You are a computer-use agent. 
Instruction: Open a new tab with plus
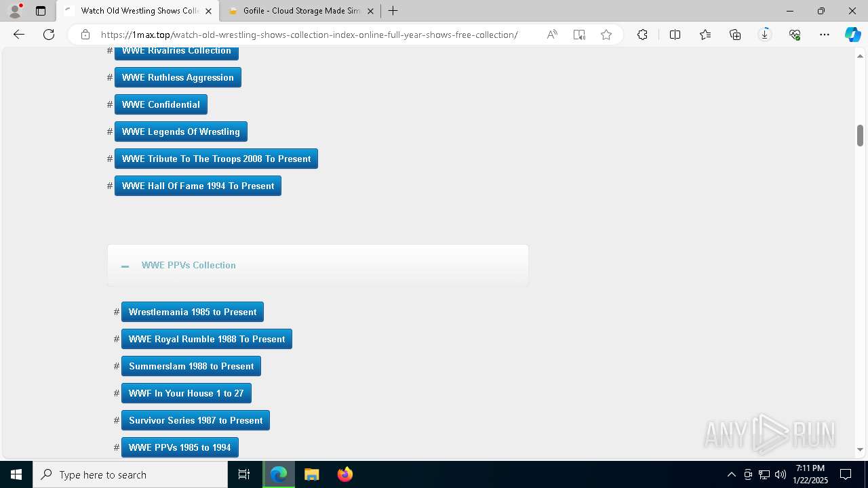pos(393,11)
